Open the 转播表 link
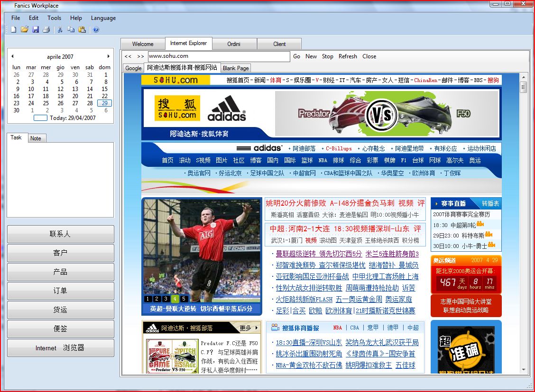The height and width of the screenshot is (392, 535). click(x=490, y=203)
